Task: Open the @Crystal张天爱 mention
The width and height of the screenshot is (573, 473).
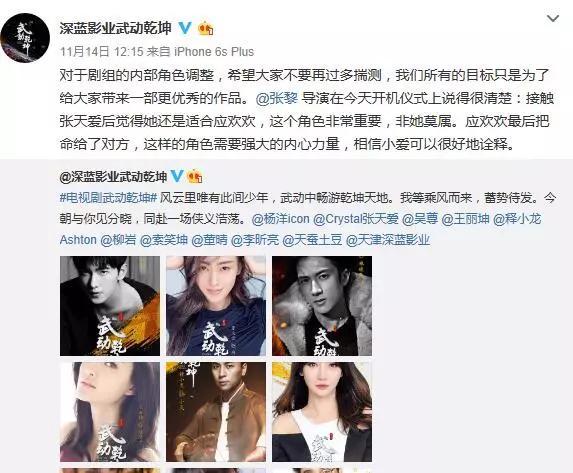Action: click(x=356, y=219)
